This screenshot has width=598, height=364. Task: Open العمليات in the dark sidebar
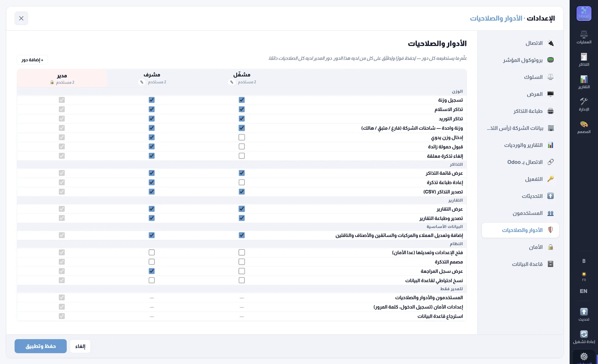(x=584, y=37)
